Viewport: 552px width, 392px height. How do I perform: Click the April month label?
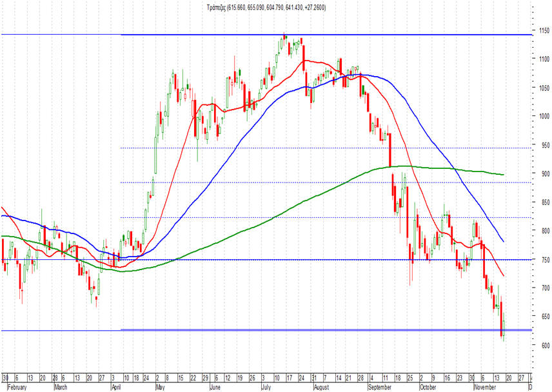(116, 387)
